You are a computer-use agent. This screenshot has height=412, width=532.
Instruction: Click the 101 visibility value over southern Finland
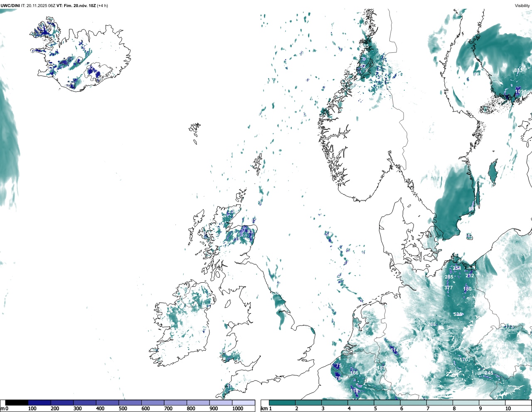520,91
